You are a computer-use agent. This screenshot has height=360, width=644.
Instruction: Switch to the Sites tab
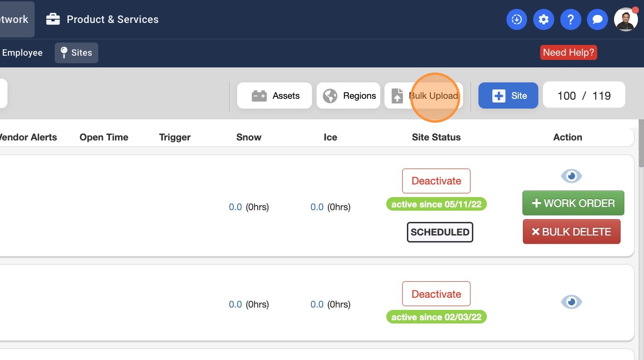pos(76,53)
